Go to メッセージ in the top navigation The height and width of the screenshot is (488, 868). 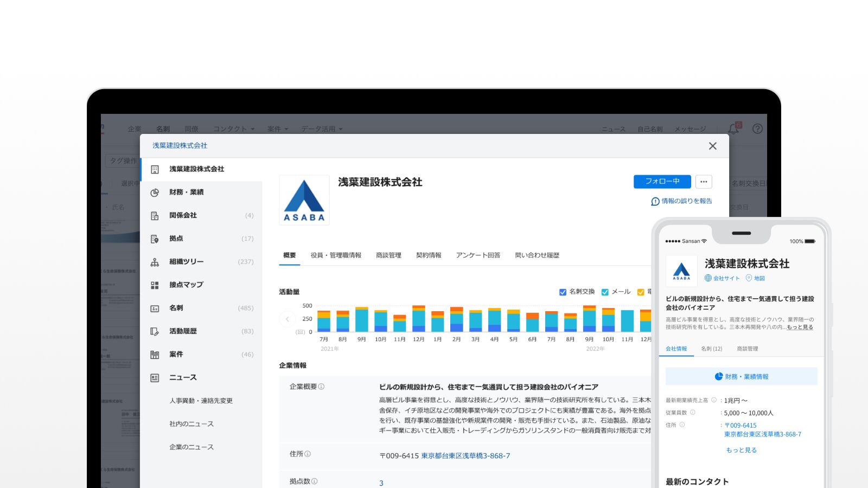click(690, 129)
